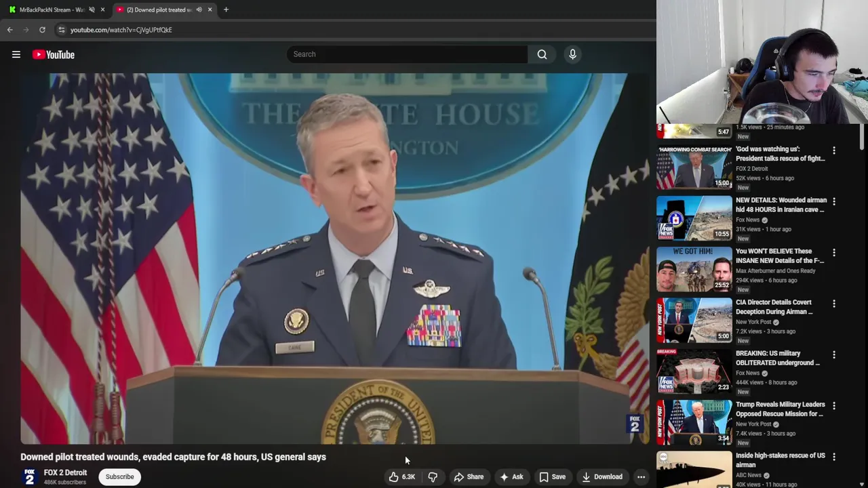Open options for Inside high-stakes rescue video
Image resolution: width=868 pixels, height=488 pixels.
click(834, 457)
